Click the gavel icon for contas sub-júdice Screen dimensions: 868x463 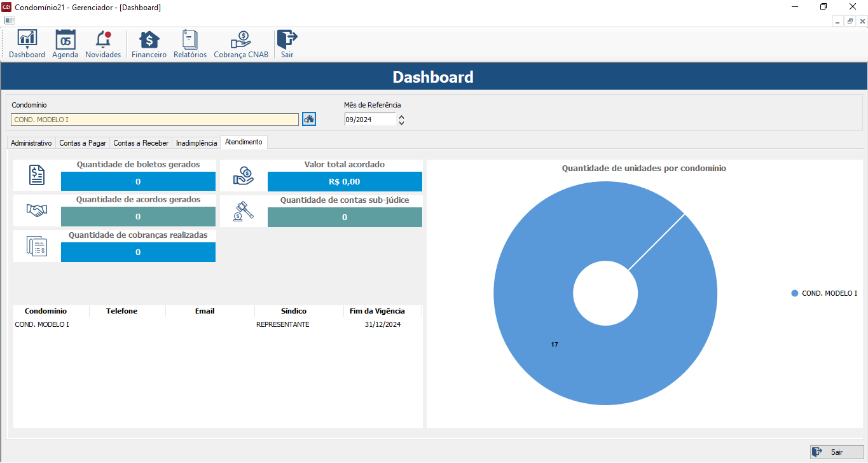click(244, 211)
